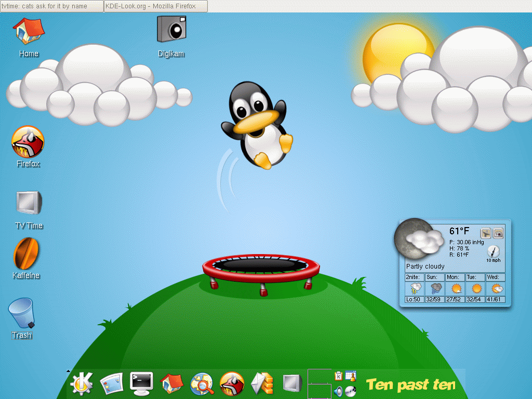Click the 'Wed:' forecast label
The height and width of the screenshot is (399, 532).
pos(493,277)
